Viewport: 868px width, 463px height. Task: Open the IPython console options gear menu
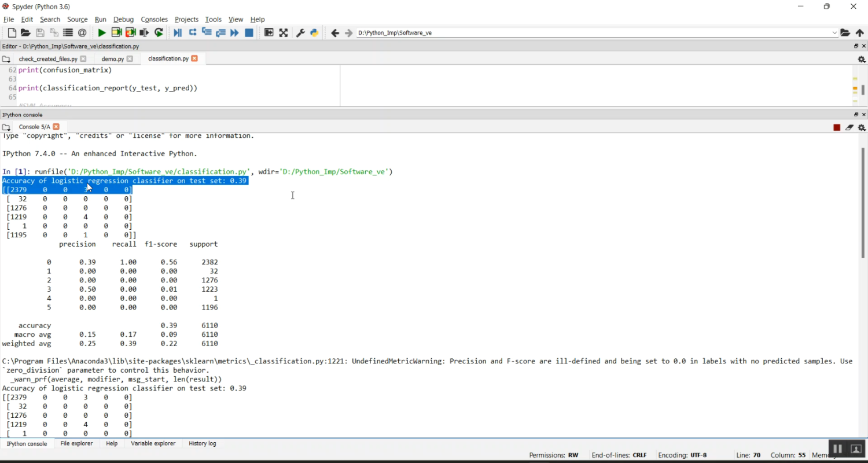[x=862, y=127]
